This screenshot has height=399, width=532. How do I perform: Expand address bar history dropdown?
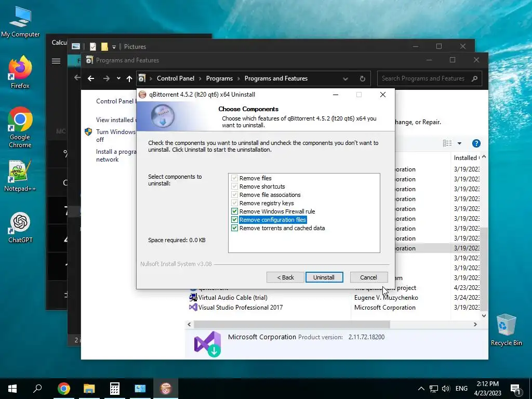[x=345, y=79]
